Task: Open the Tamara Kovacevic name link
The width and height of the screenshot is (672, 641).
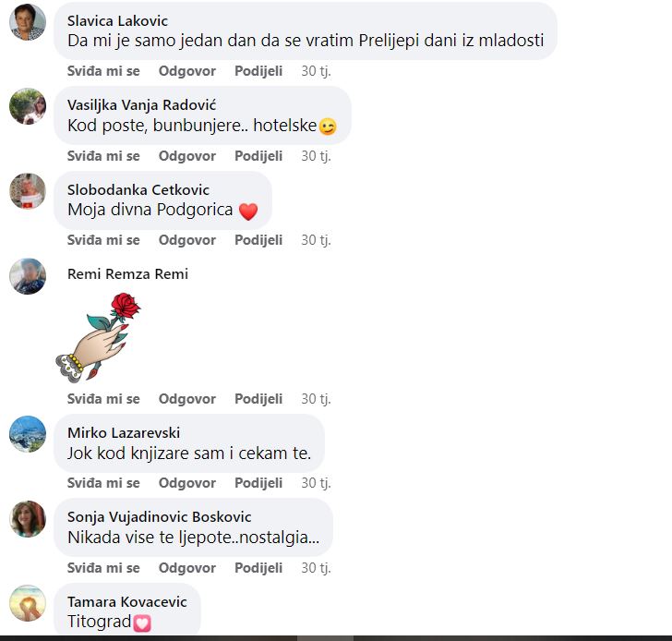Action: coord(126,601)
